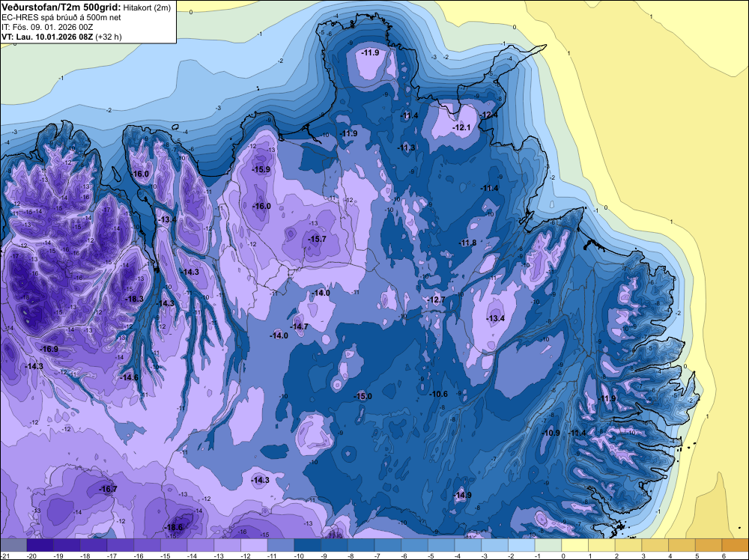Click the -11.3 temperature label on the map

coord(407,147)
